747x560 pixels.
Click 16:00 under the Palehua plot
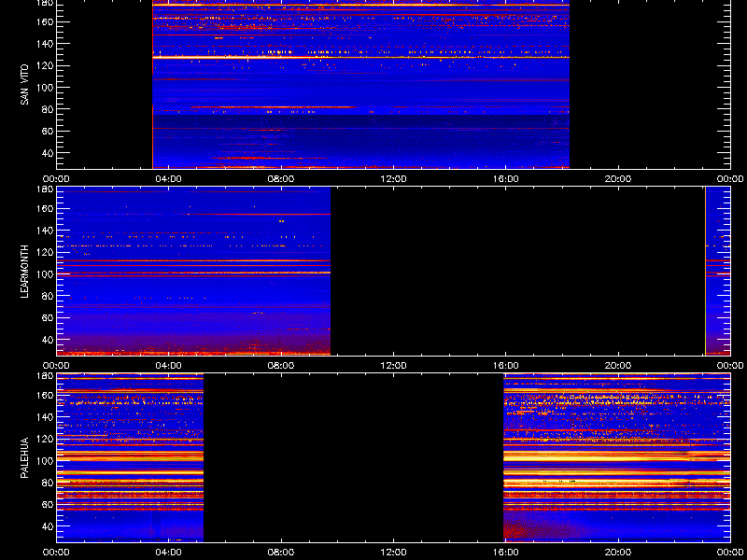[x=505, y=553]
